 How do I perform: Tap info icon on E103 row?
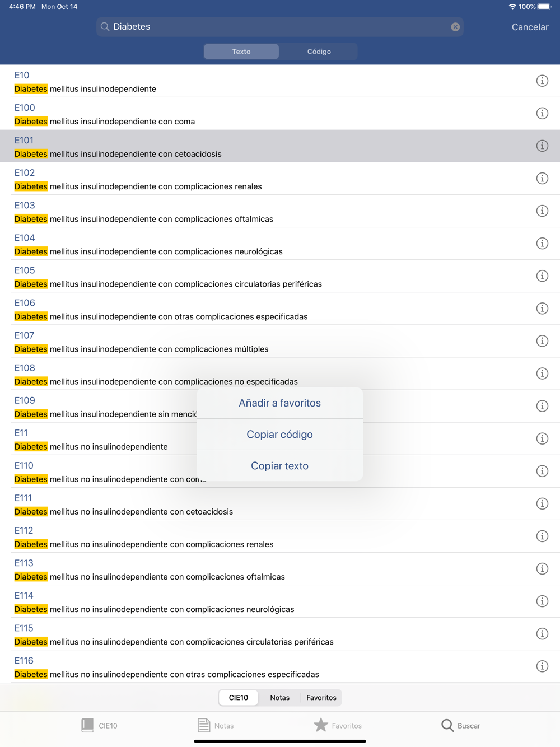542,211
